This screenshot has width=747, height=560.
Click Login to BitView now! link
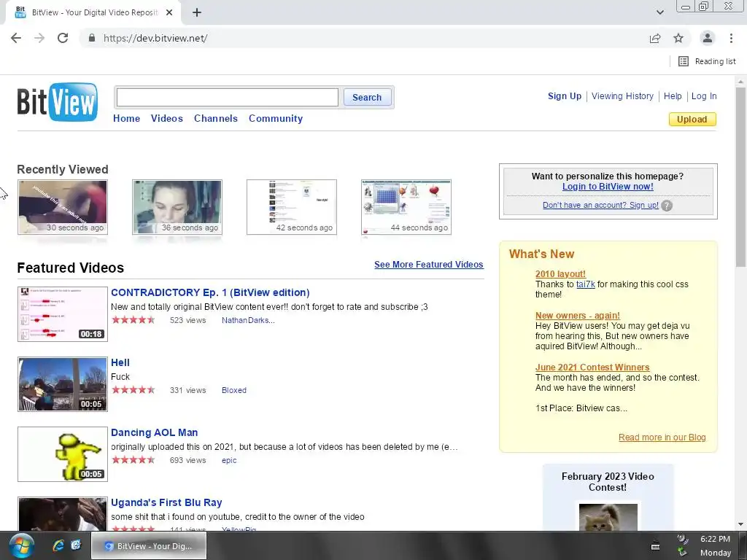point(608,186)
